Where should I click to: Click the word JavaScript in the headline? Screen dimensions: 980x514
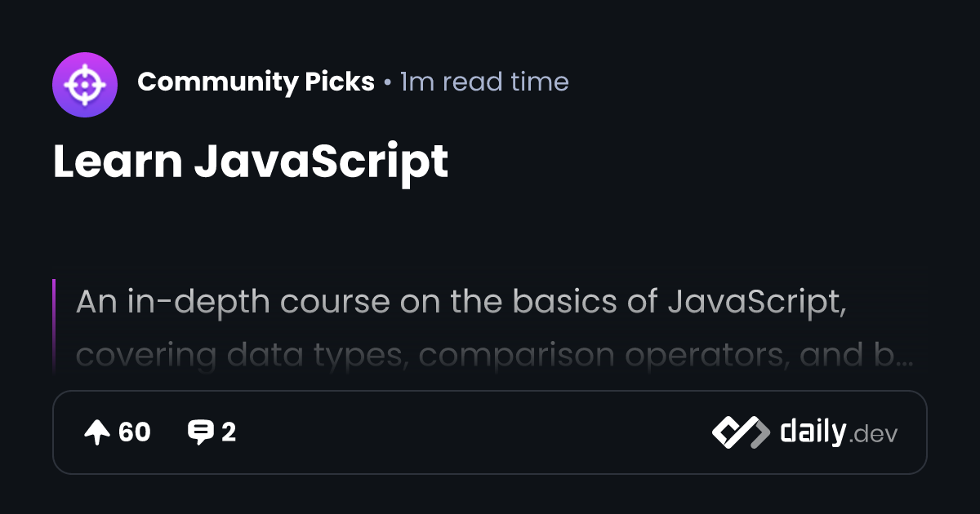[x=321, y=161]
